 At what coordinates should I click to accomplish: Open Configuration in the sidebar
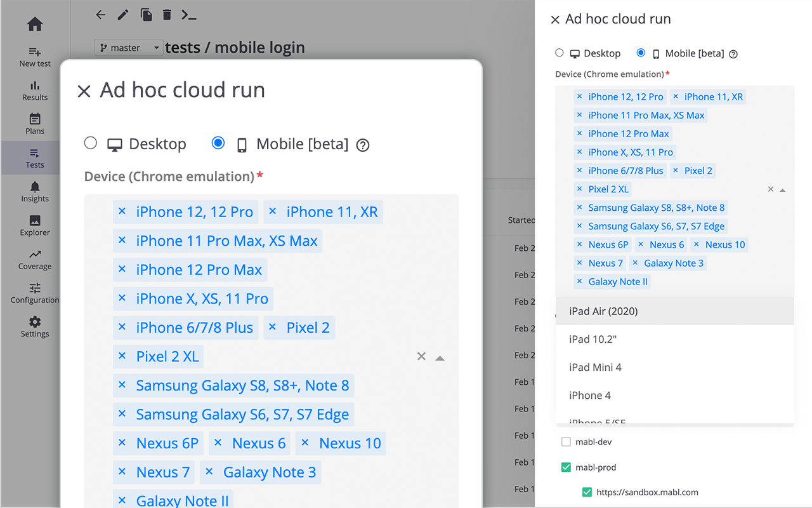35,292
